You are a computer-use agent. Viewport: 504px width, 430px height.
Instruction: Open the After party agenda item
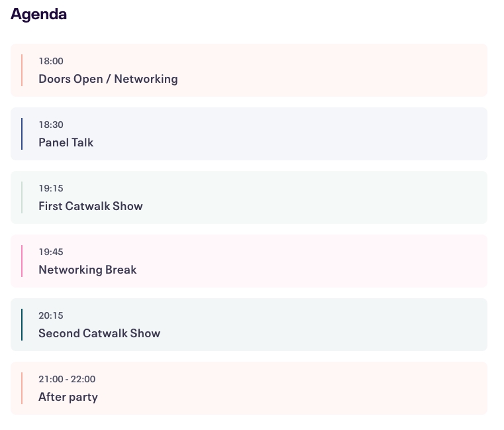pyautogui.click(x=249, y=388)
